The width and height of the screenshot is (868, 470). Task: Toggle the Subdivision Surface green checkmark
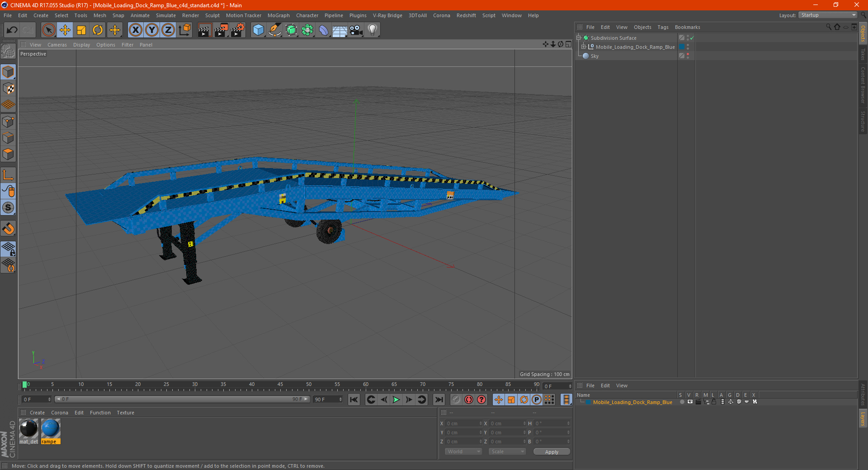pos(692,38)
